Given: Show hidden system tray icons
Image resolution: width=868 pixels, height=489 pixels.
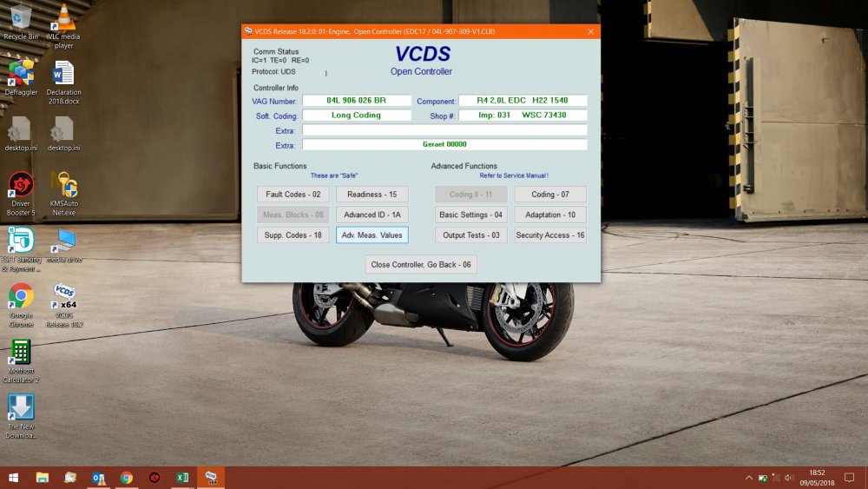Looking at the screenshot, I should point(748,478).
